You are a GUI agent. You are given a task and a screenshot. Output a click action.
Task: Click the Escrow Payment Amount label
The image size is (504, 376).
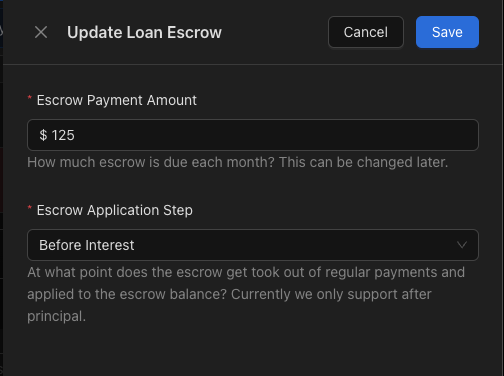pyautogui.click(x=117, y=100)
